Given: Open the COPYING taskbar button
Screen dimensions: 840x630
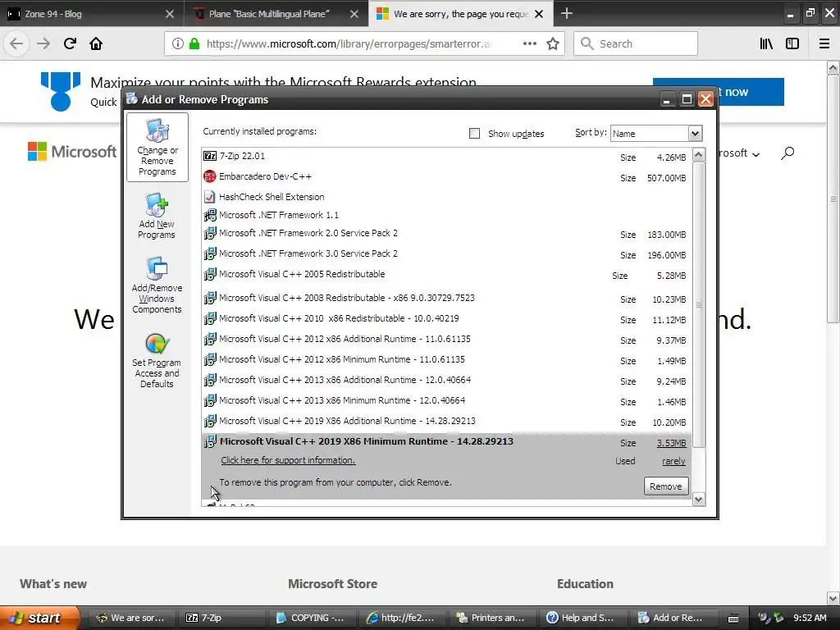Looking at the screenshot, I should coord(313,618).
